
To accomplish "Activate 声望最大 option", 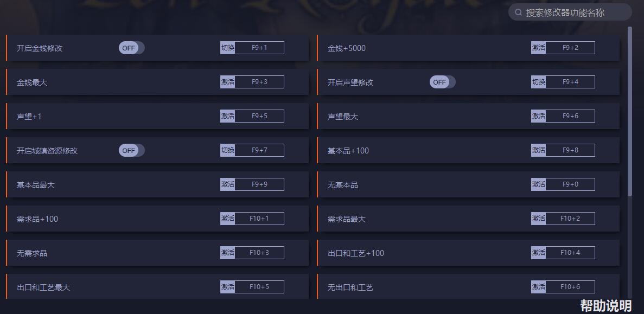I will coord(539,116).
